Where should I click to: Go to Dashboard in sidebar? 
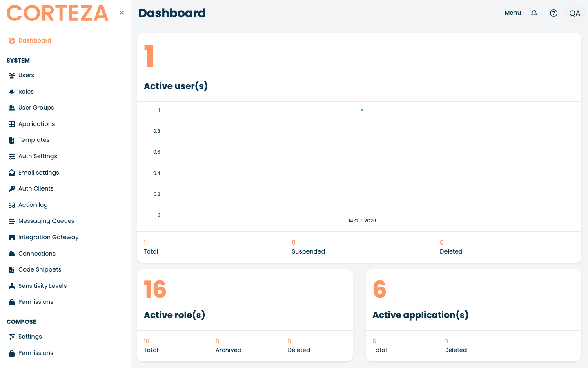click(x=35, y=40)
